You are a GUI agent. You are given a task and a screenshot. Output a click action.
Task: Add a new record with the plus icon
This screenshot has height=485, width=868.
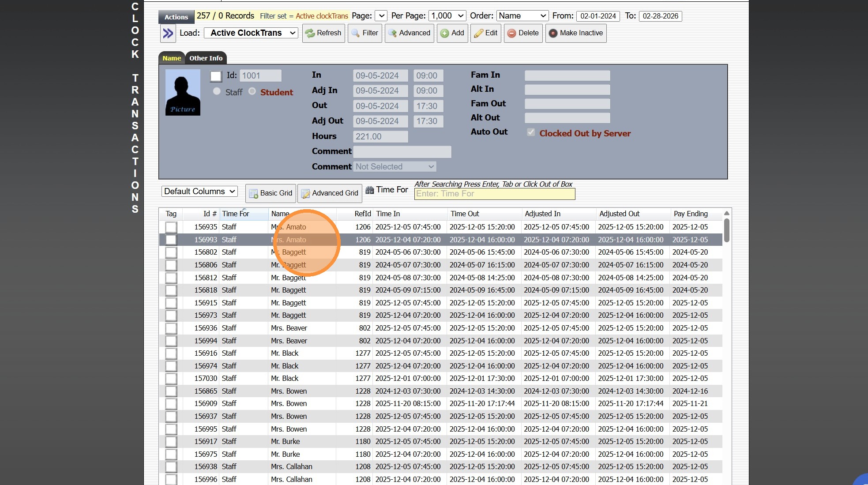click(x=452, y=33)
